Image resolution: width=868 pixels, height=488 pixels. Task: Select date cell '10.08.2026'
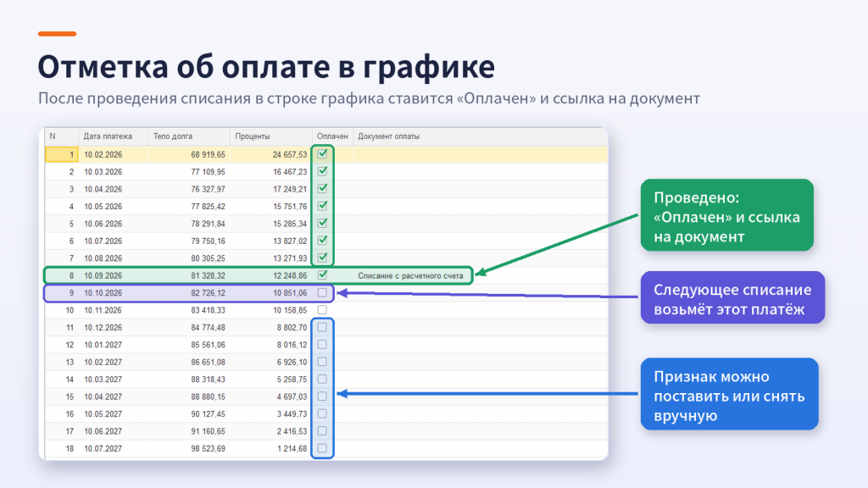(103, 258)
